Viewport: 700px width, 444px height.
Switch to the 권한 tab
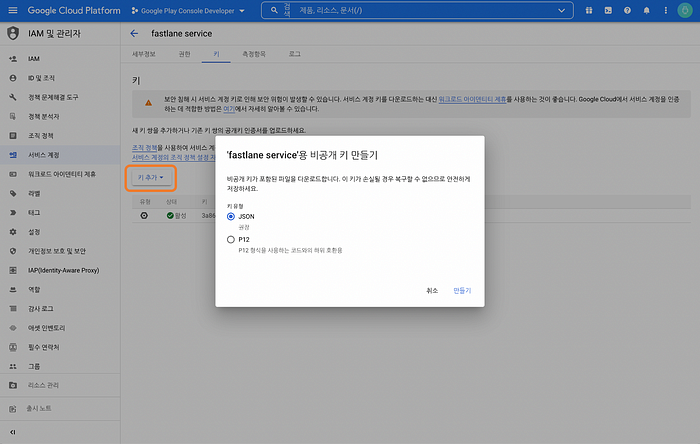184,54
